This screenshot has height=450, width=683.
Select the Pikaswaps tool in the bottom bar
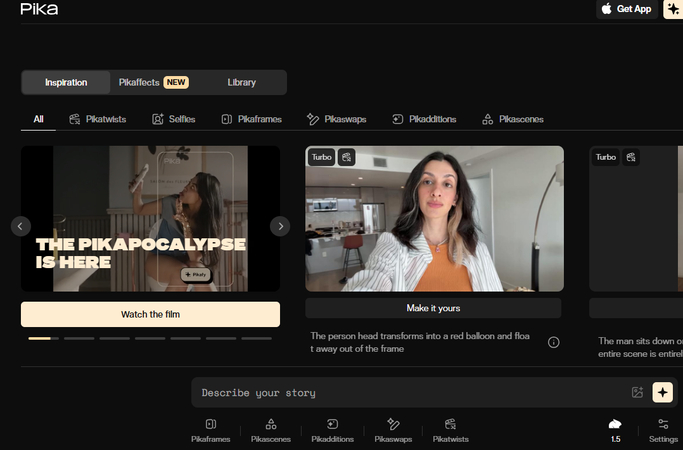(393, 430)
